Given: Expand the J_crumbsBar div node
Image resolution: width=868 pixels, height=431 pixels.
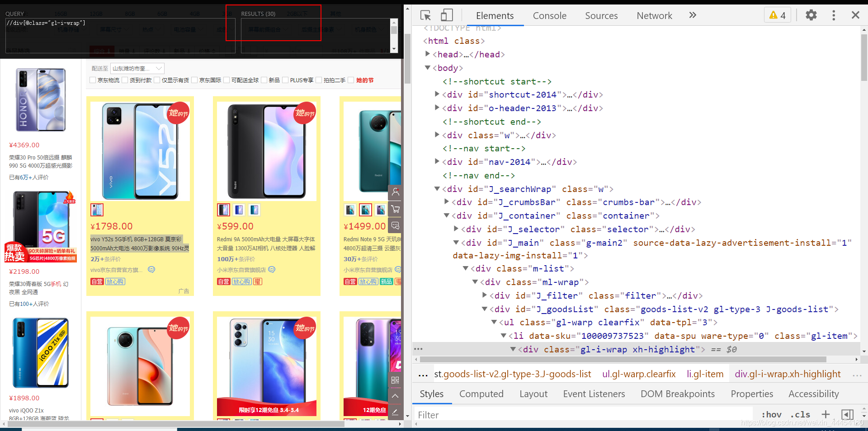Looking at the screenshot, I should pyautogui.click(x=447, y=201).
